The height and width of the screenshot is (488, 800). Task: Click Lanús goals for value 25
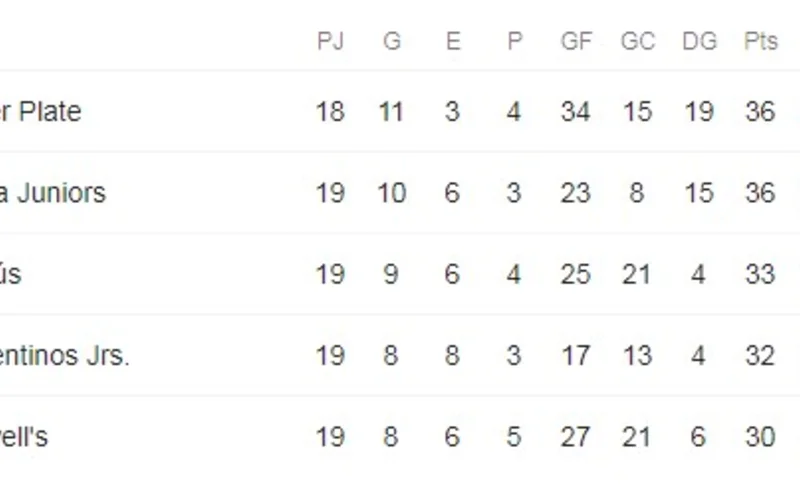click(x=576, y=274)
